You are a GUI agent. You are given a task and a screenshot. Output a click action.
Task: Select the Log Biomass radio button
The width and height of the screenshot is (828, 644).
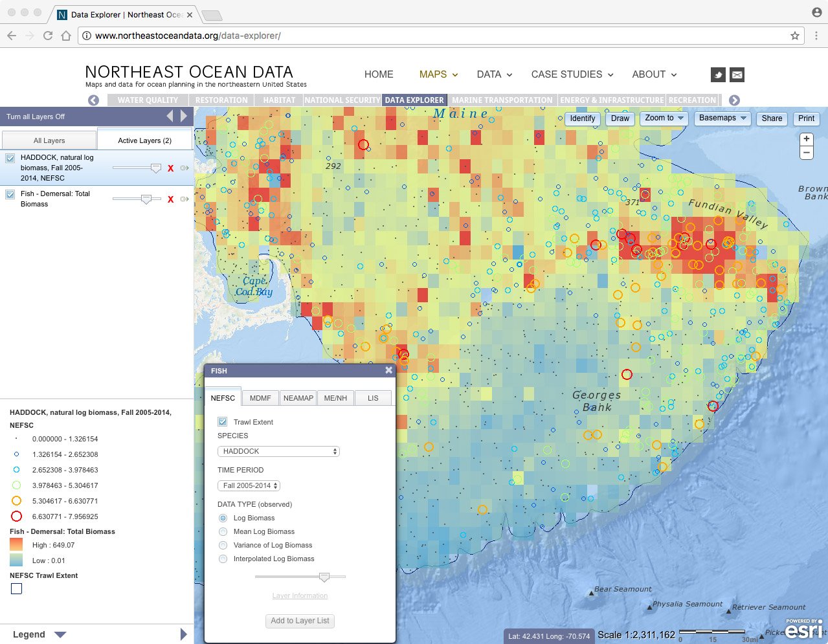point(223,518)
